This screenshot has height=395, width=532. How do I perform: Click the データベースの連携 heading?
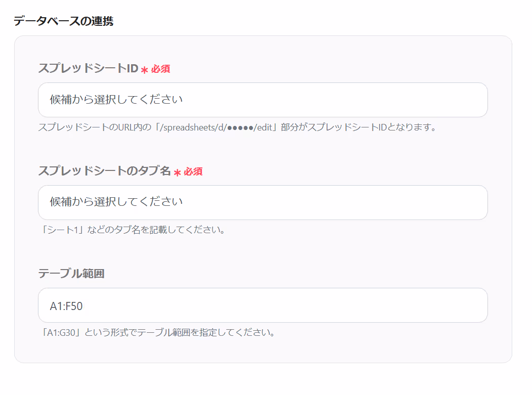(x=63, y=21)
